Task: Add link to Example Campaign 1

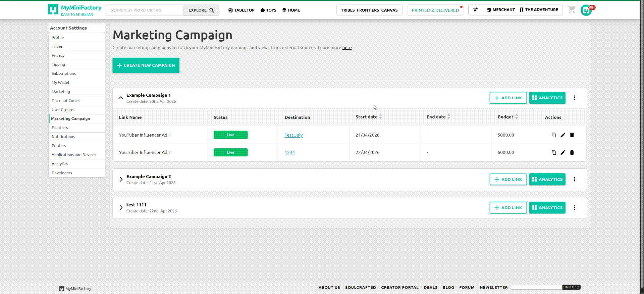Action: [x=508, y=98]
